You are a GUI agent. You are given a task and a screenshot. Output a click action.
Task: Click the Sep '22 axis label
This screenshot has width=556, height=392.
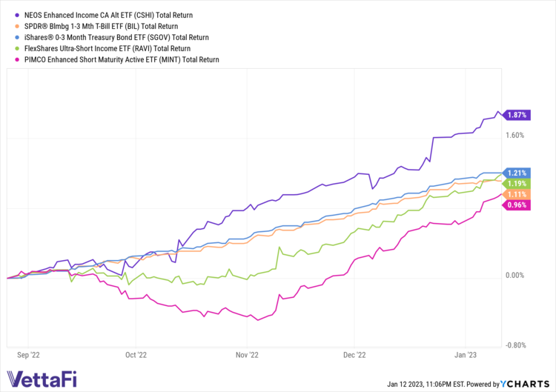[x=28, y=355]
